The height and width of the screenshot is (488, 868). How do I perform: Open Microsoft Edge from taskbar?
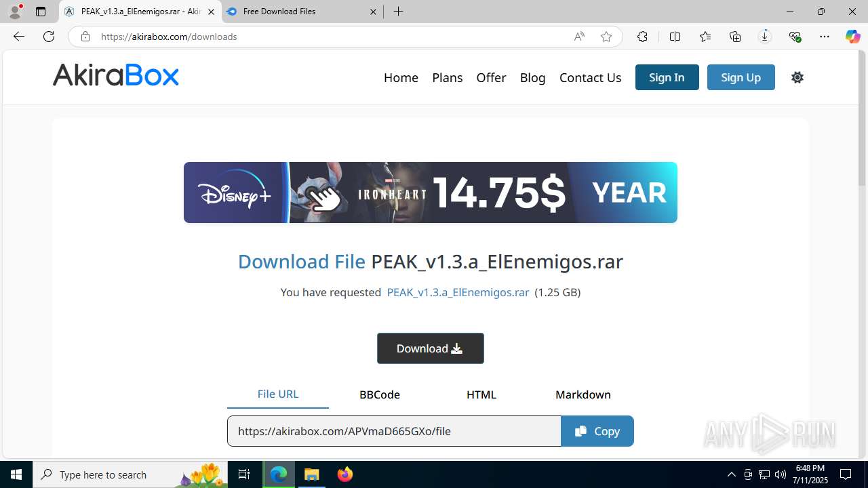point(279,474)
